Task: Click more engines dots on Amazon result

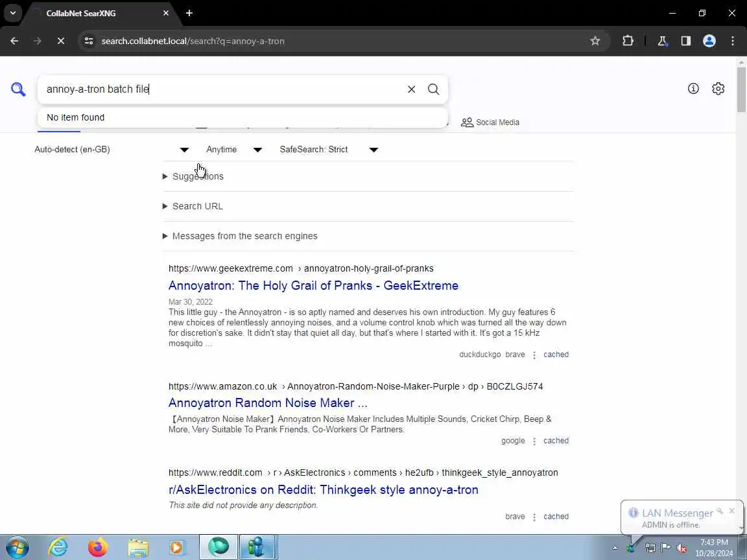Action: [534, 441]
